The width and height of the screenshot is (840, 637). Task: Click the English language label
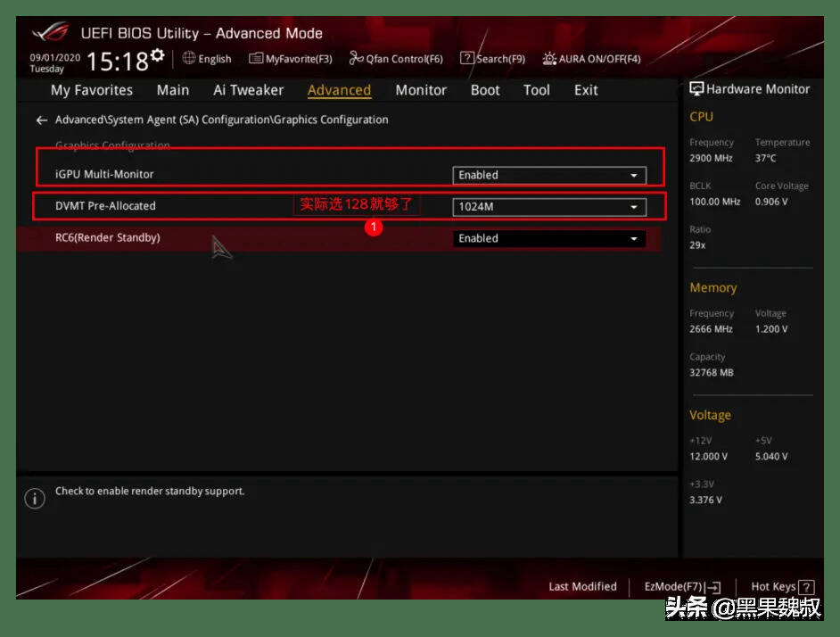(x=215, y=59)
